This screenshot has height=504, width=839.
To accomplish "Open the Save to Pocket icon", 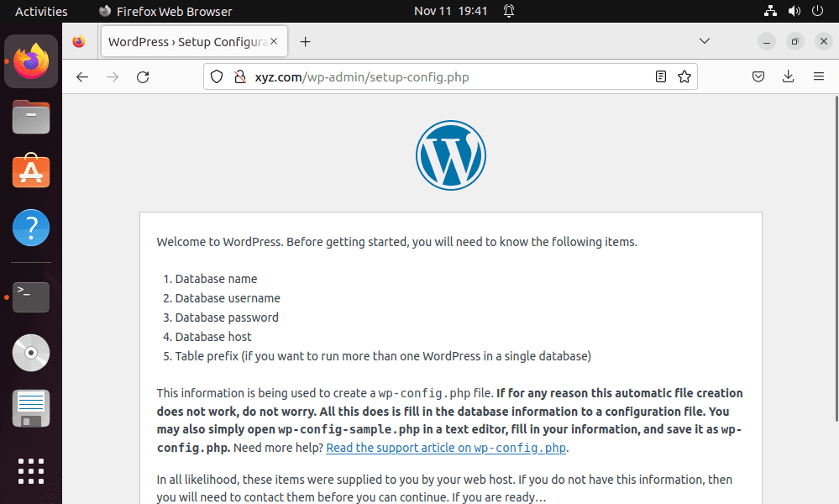I will [x=758, y=77].
